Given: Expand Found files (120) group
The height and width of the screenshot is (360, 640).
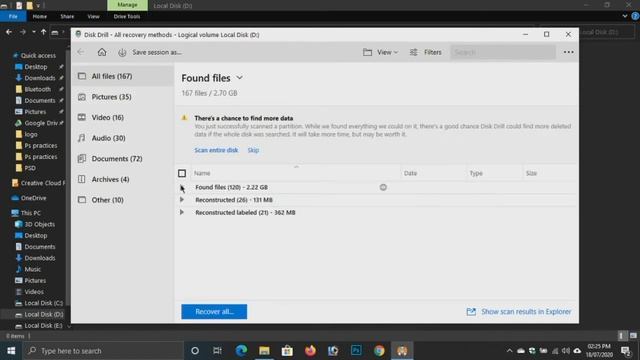Looking at the screenshot, I should 182,187.
